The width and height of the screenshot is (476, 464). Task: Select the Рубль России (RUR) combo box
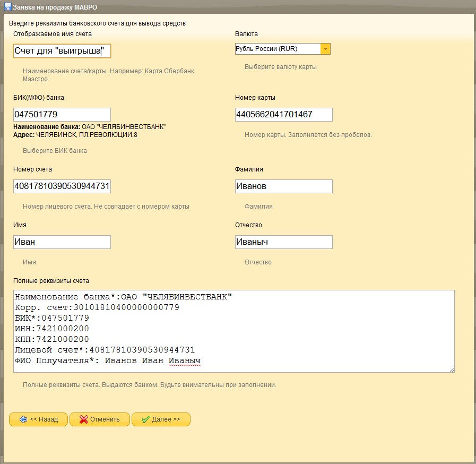point(283,49)
